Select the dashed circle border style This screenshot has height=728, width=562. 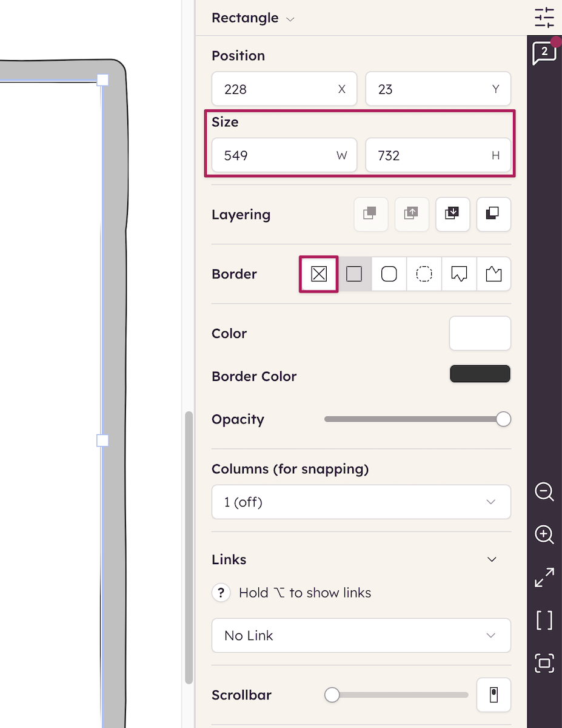click(x=424, y=274)
